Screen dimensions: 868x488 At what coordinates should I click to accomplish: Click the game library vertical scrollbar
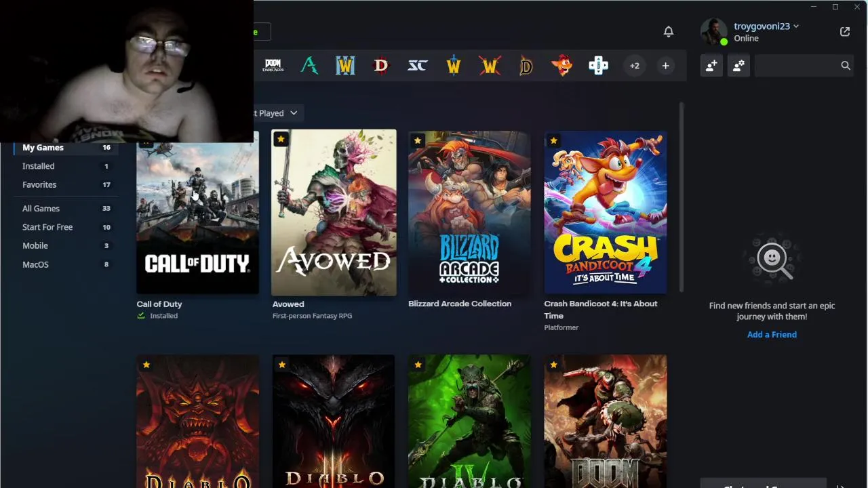point(681,197)
